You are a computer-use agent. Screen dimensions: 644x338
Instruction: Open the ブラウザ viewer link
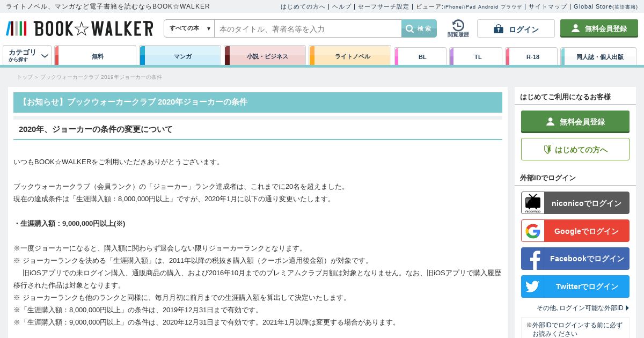point(511,7)
